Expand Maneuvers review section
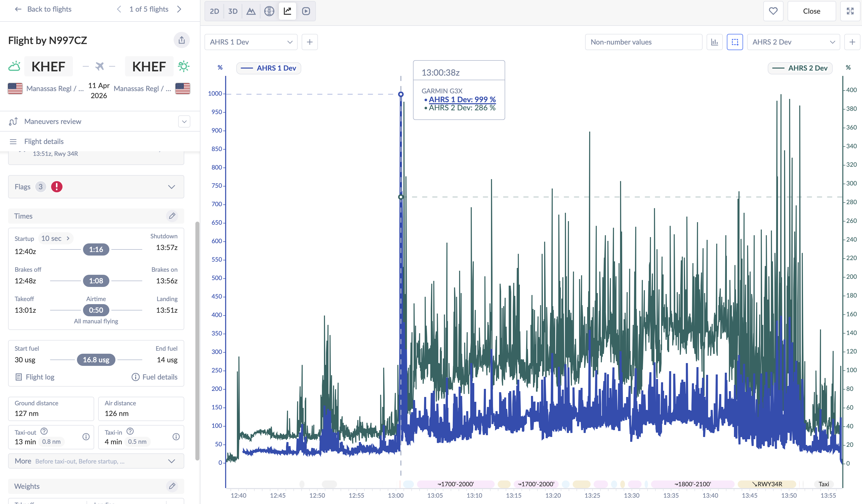This screenshot has width=862, height=504. (x=184, y=121)
